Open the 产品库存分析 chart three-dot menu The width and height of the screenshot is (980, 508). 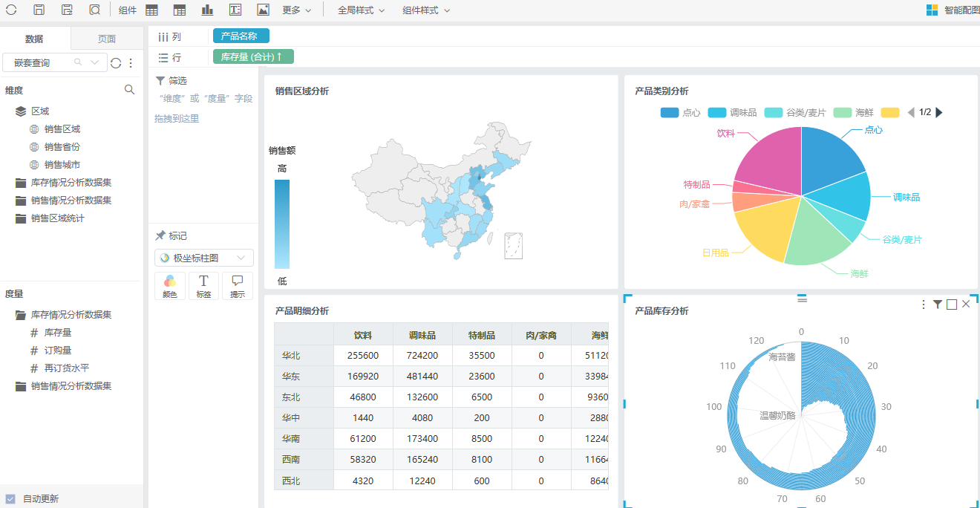[x=924, y=305]
